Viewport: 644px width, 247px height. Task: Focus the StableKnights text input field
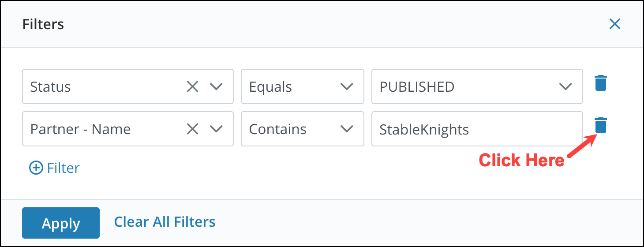[x=477, y=129]
